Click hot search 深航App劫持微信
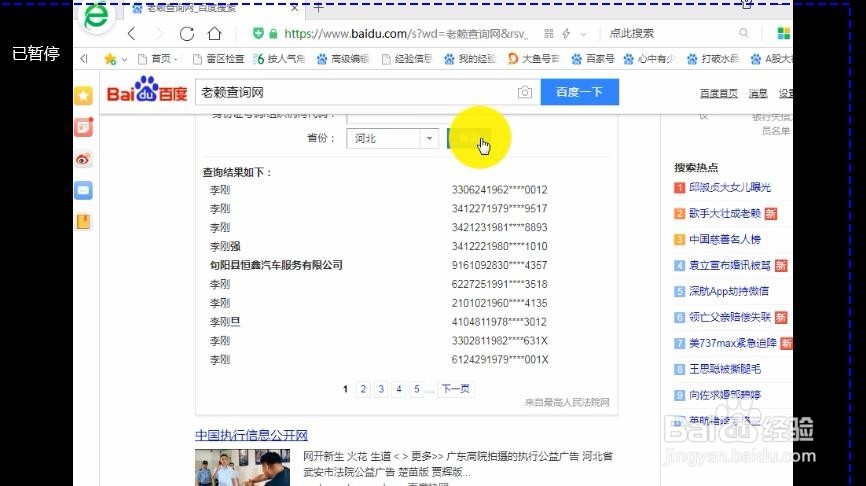 729,291
